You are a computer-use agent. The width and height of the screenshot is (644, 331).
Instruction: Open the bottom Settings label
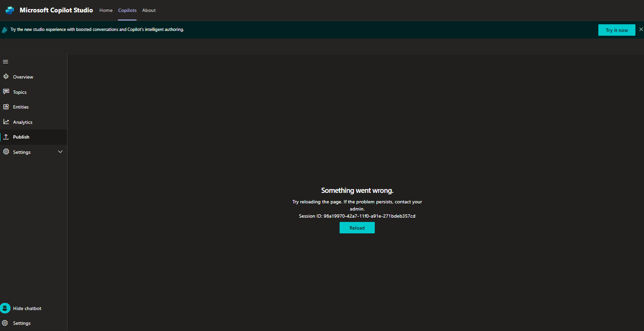click(x=22, y=323)
